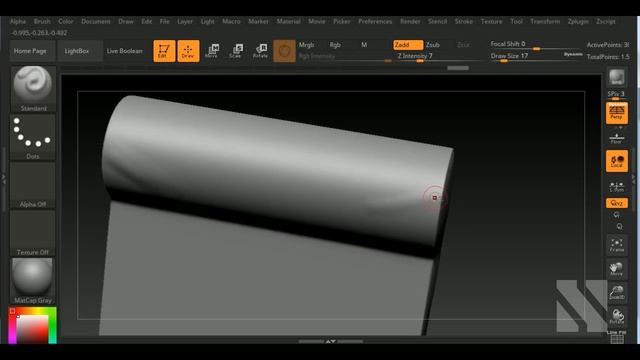
Task: Toggle Persp perspective view
Action: pos(616,112)
